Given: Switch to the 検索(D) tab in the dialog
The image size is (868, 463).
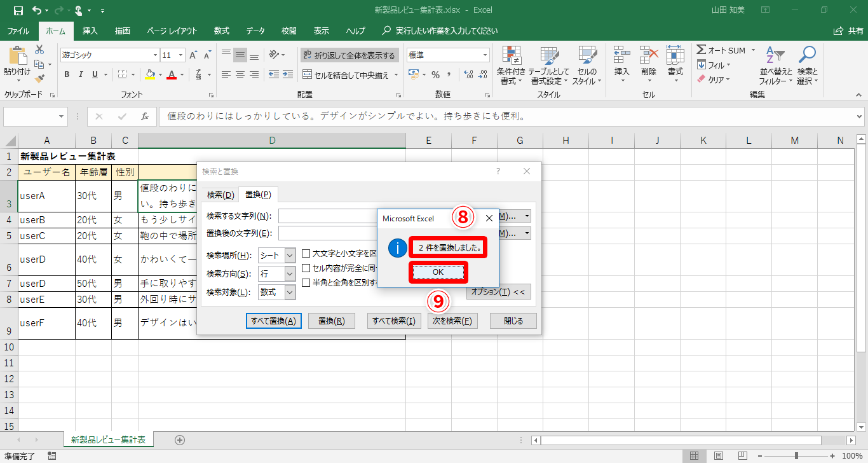Looking at the screenshot, I should point(220,195).
